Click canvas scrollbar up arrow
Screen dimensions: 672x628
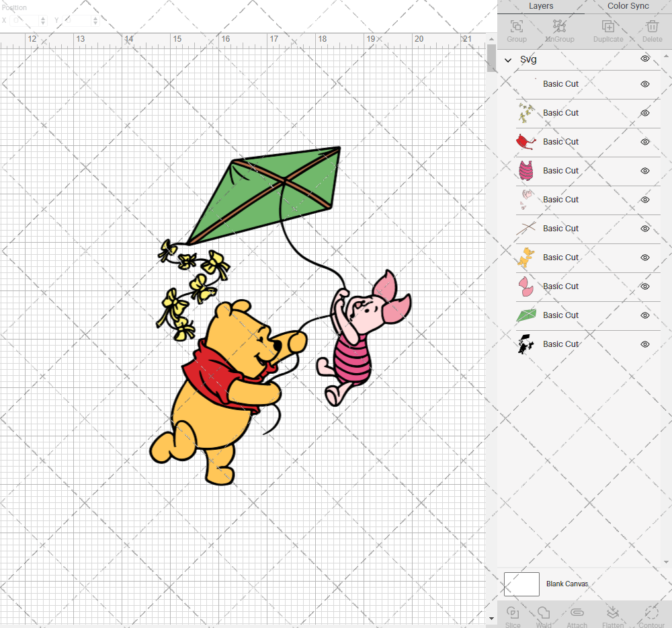click(x=492, y=38)
